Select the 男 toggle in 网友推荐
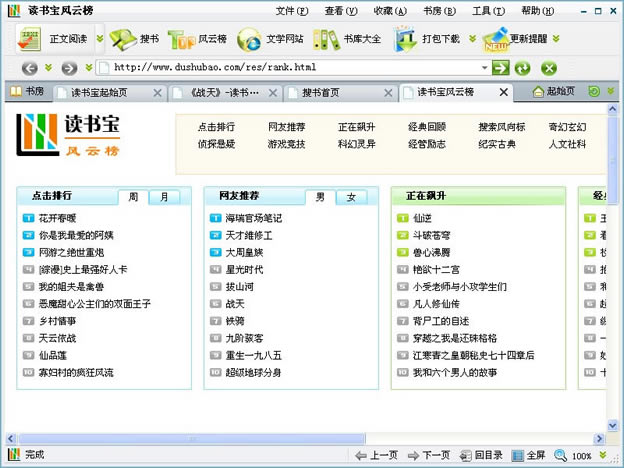 320,197
